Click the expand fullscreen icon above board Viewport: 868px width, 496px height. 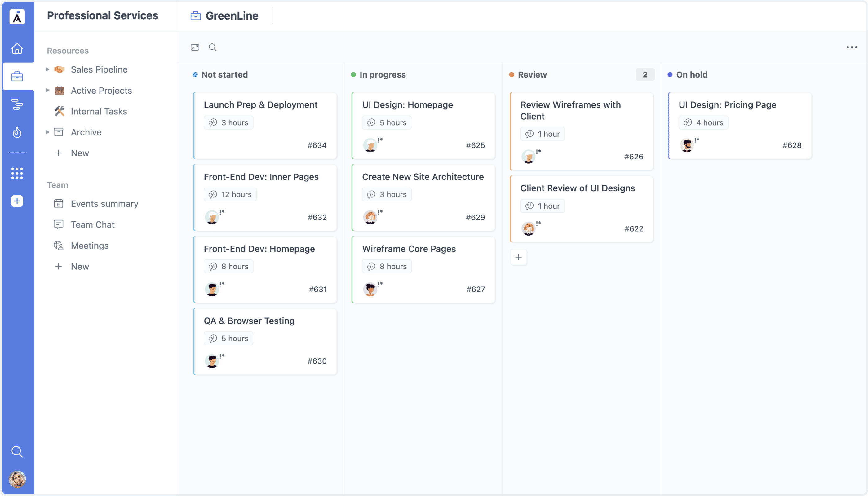coord(195,47)
